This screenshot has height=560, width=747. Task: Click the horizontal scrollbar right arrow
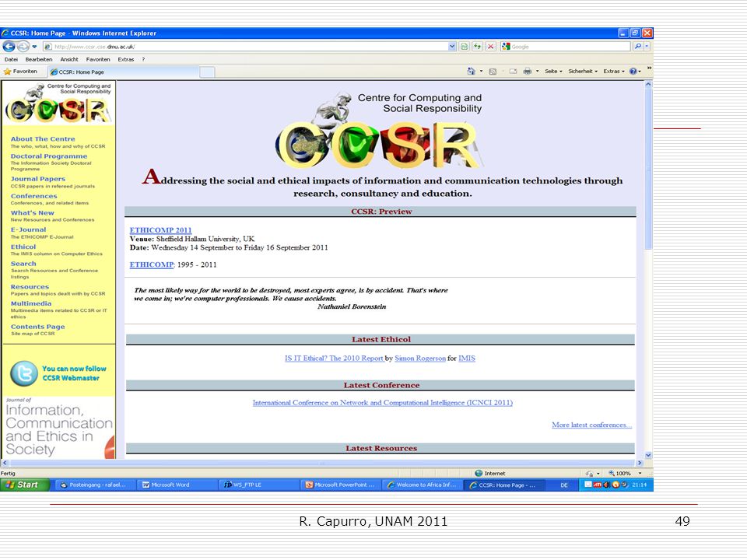point(640,463)
